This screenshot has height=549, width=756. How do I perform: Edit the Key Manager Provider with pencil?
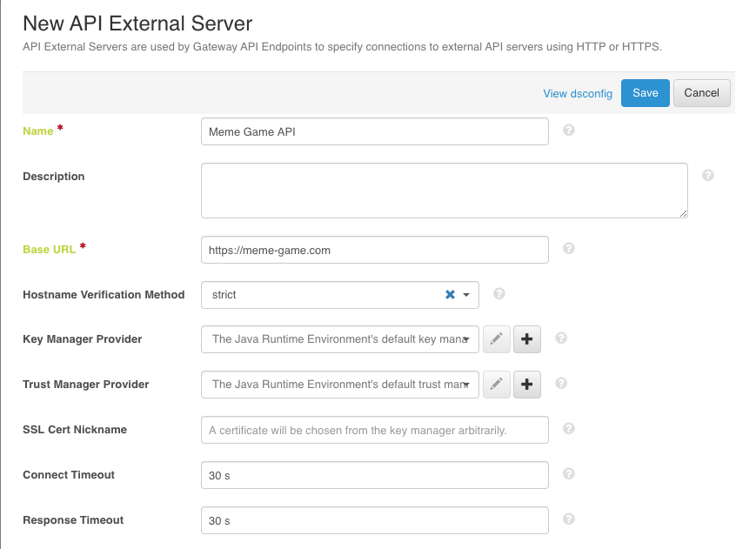pyautogui.click(x=496, y=339)
